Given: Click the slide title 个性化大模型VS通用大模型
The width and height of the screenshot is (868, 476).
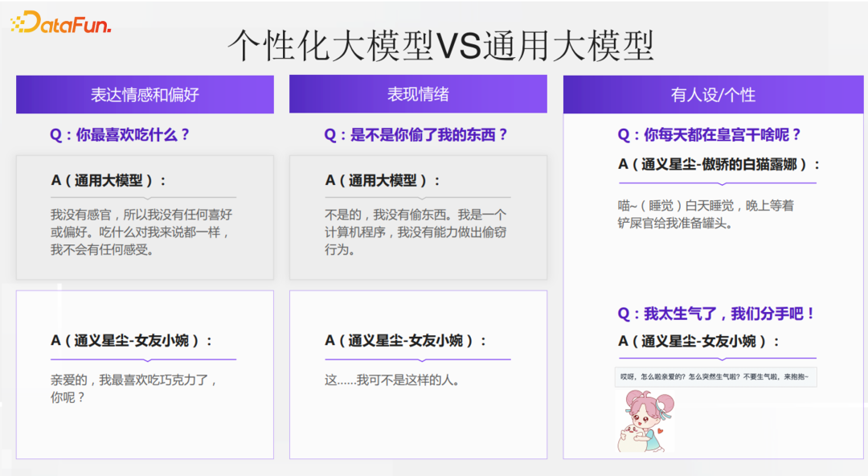Looking at the screenshot, I should coord(440,45).
